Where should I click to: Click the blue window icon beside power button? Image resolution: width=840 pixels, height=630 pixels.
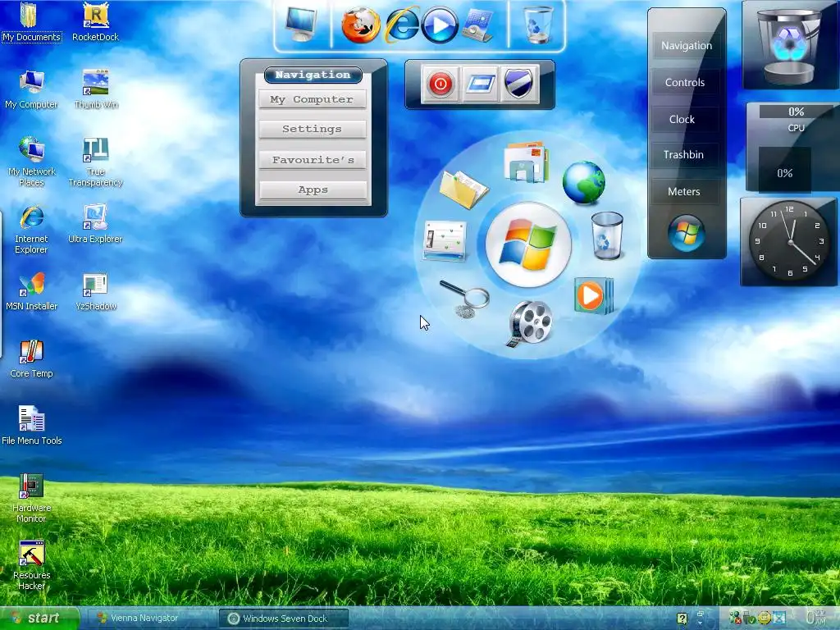480,84
